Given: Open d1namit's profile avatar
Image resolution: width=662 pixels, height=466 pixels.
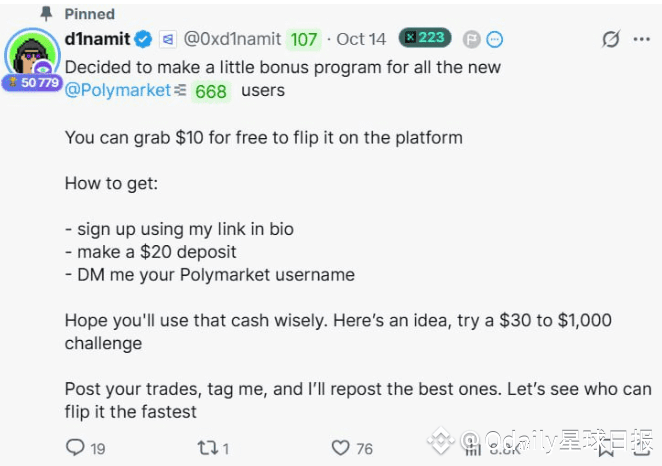Looking at the screenshot, I should (32, 53).
